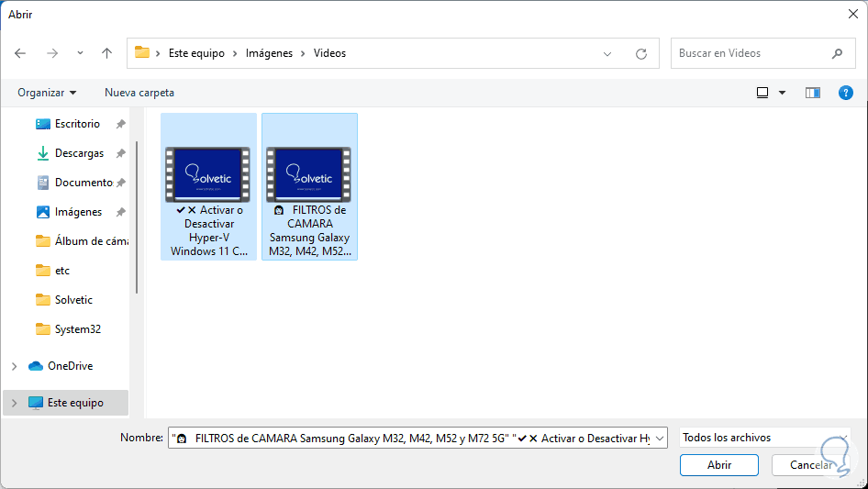This screenshot has width=868, height=489.
Task: Refresh the Videos folder
Action: pos(641,54)
